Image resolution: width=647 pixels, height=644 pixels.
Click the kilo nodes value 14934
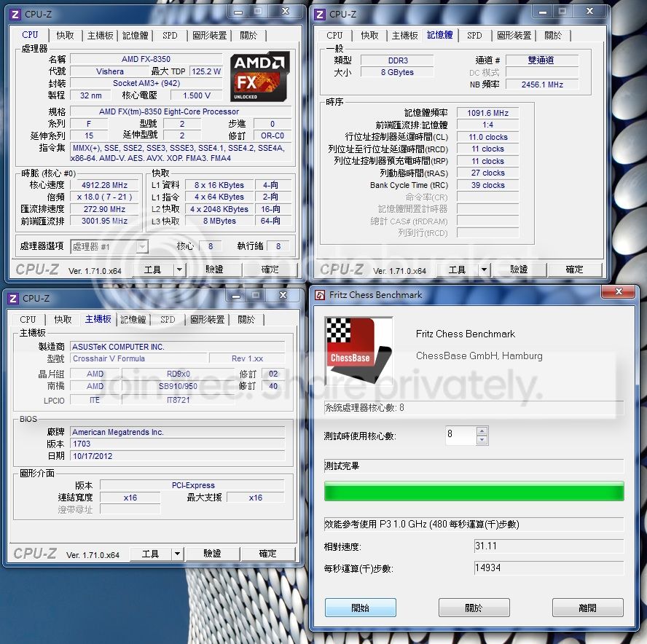(x=549, y=568)
